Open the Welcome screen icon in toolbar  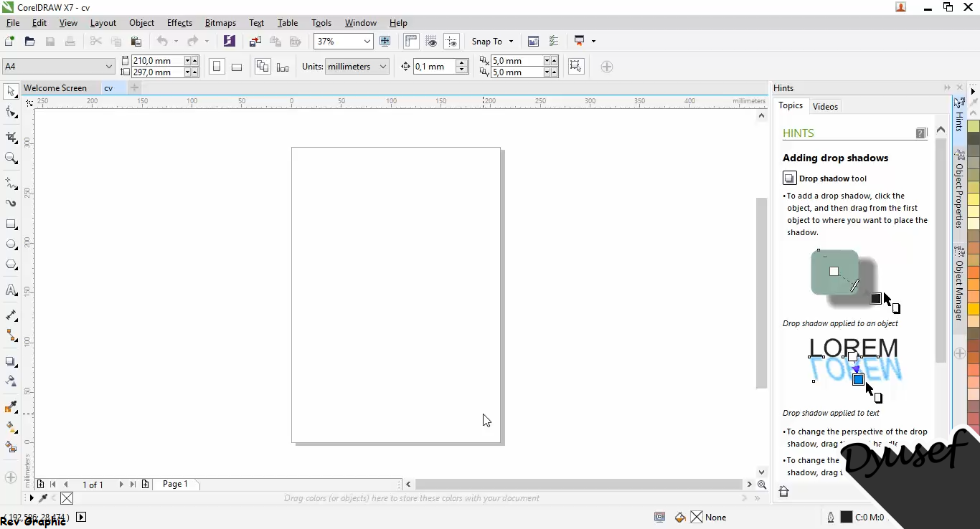pos(533,42)
